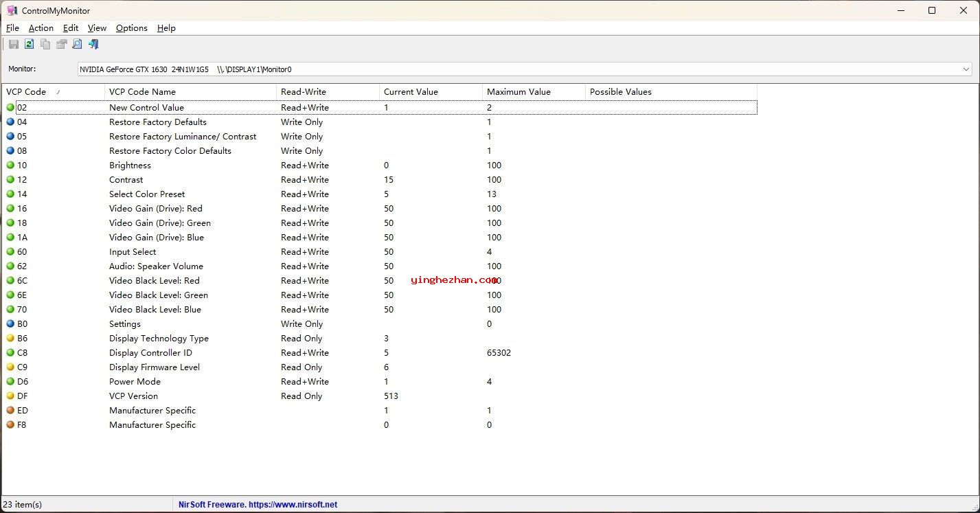980x513 pixels.
Task: Click blue icon for B0 Settings row
Action: tap(10, 323)
